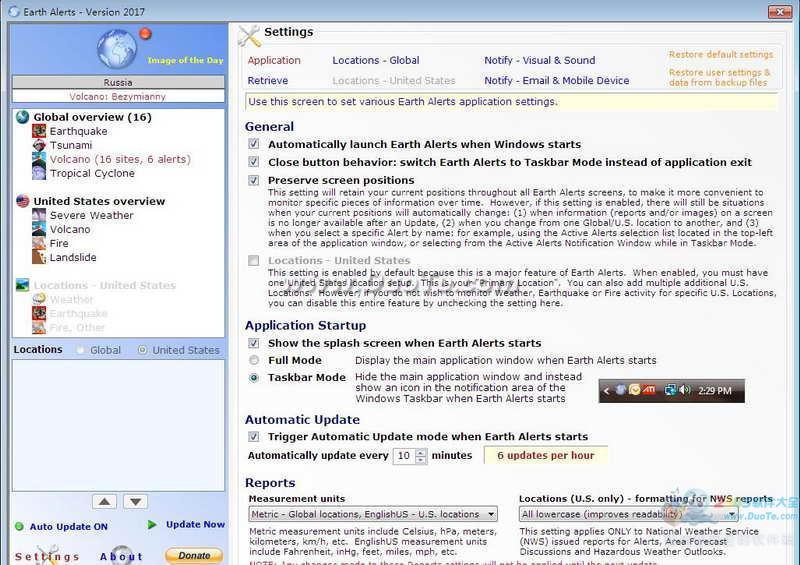Click the red alert indicator dot
The height and width of the screenshot is (565, 800).
pos(145,34)
